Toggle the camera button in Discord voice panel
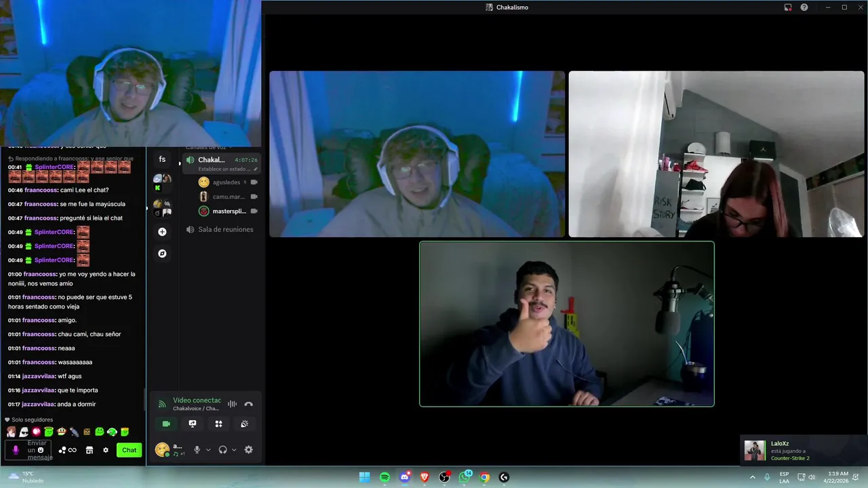This screenshot has width=868, height=488. tap(166, 424)
